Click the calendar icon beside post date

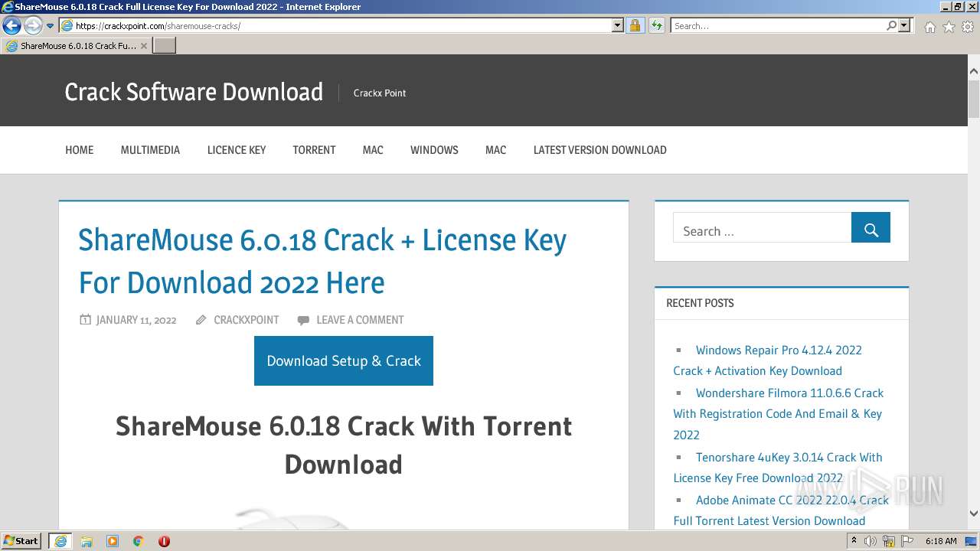click(85, 319)
